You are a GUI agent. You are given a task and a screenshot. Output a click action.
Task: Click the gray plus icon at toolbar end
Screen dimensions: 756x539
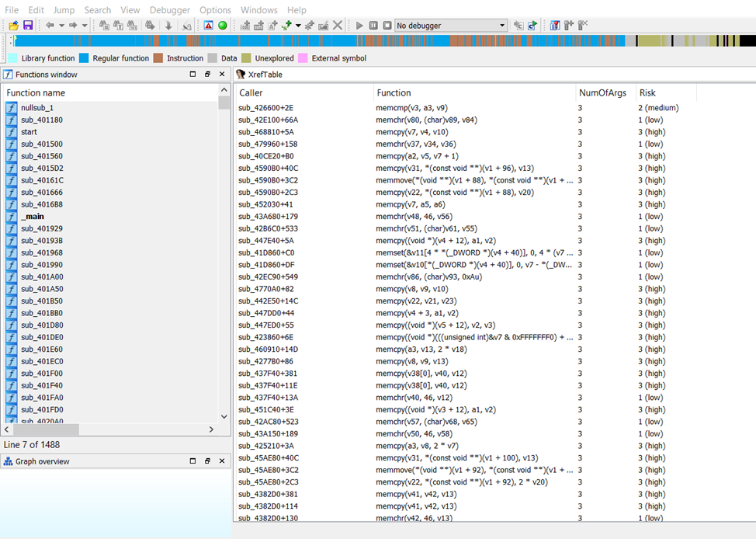569,25
